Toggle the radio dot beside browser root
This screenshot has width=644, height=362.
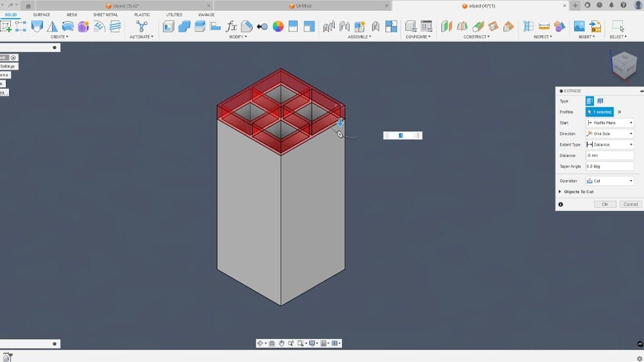[13, 58]
